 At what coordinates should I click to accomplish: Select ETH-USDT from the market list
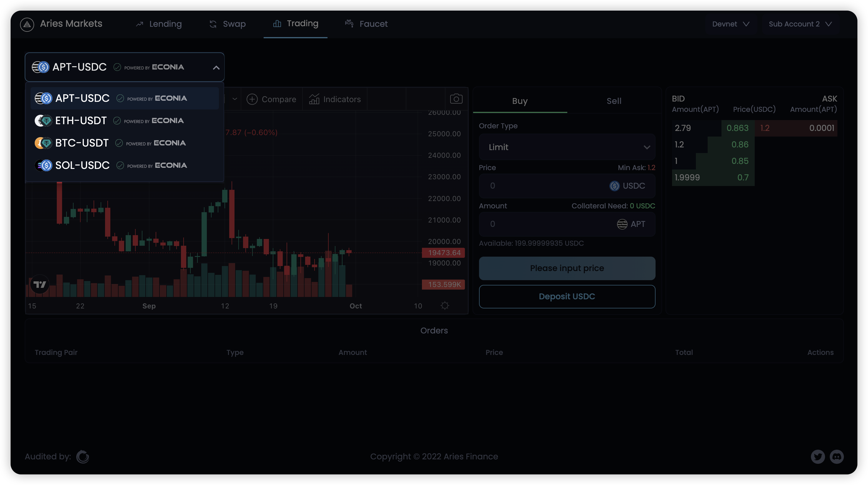click(x=125, y=121)
